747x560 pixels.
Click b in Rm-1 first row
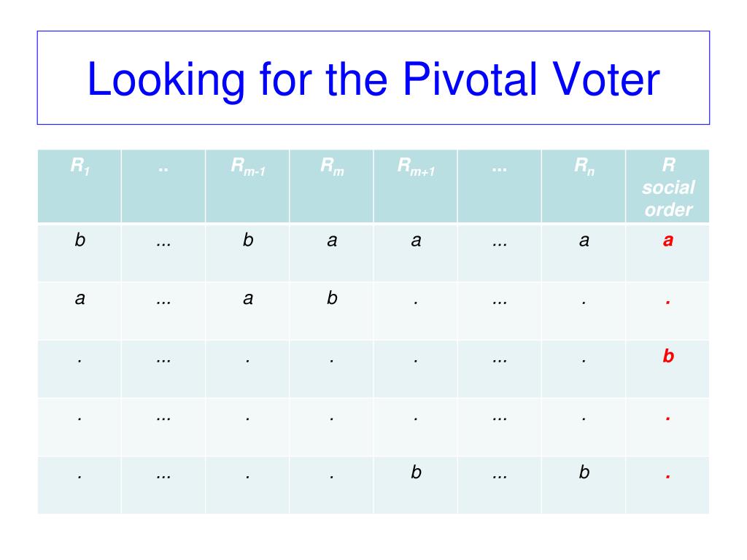coord(248,239)
